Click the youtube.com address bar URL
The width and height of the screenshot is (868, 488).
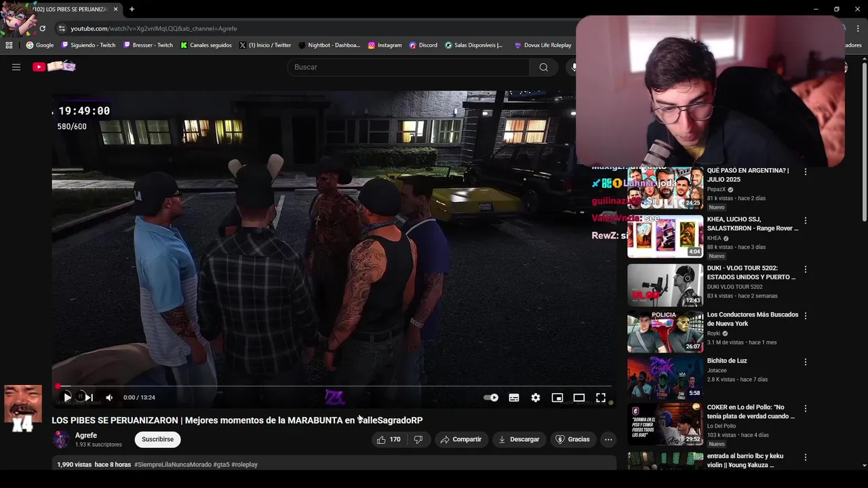tap(154, 28)
